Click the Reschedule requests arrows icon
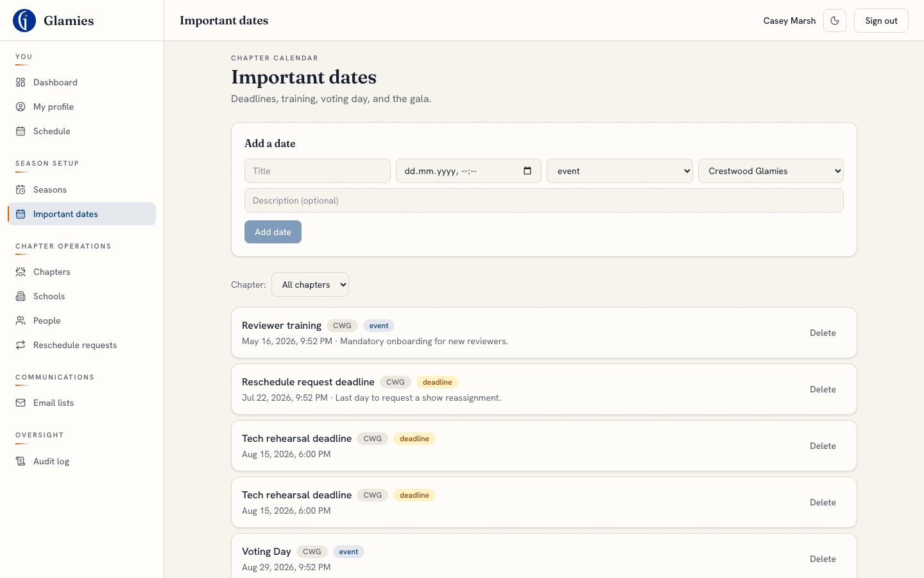The width and height of the screenshot is (924, 578). pyautogui.click(x=21, y=345)
